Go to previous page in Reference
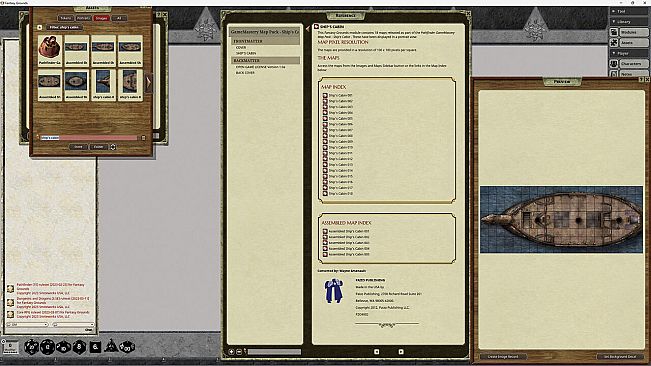 click(x=377, y=351)
